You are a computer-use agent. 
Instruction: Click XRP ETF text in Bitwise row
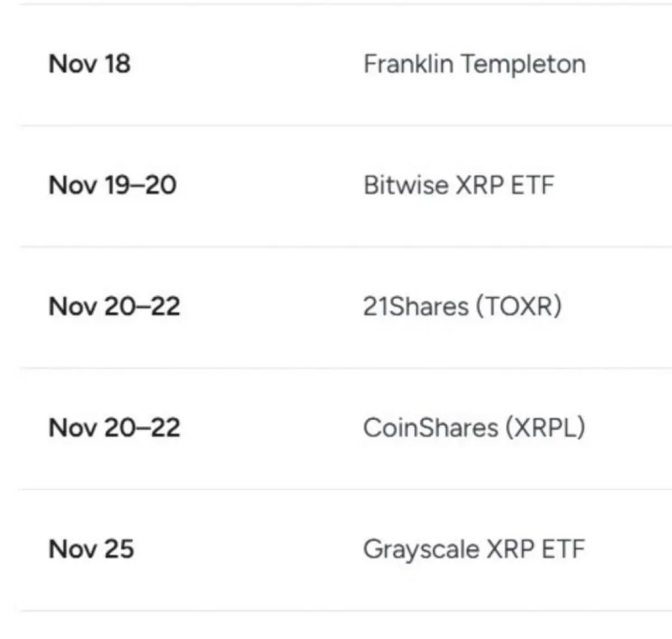[505, 185]
